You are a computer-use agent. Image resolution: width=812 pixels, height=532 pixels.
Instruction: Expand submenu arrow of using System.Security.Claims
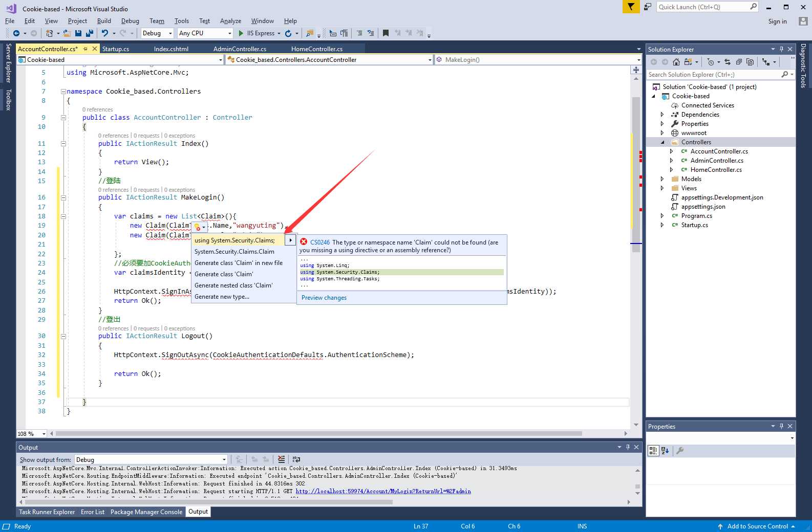pos(290,240)
